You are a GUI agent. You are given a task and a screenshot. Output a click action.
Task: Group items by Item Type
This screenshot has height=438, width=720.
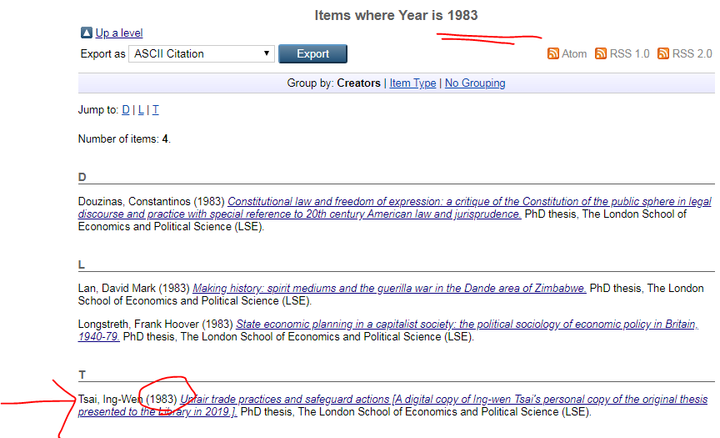point(413,83)
